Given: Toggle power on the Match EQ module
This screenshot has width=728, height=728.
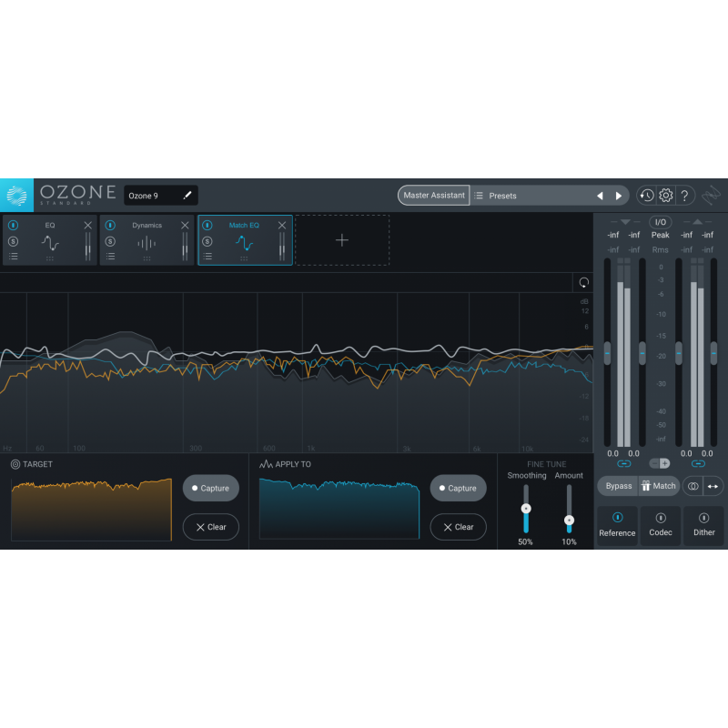Looking at the screenshot, I should click(207, 225).
